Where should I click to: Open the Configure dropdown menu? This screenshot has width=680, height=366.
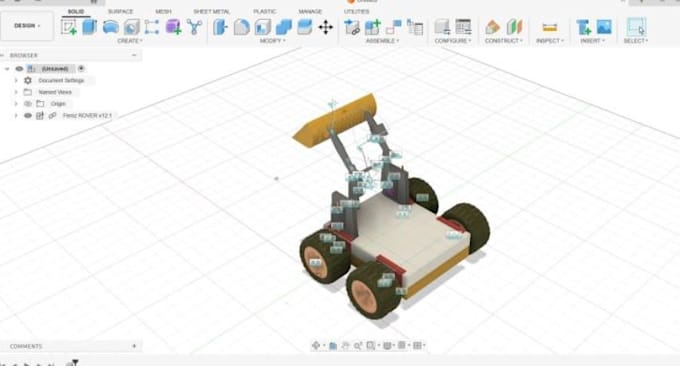pos(453,41)
